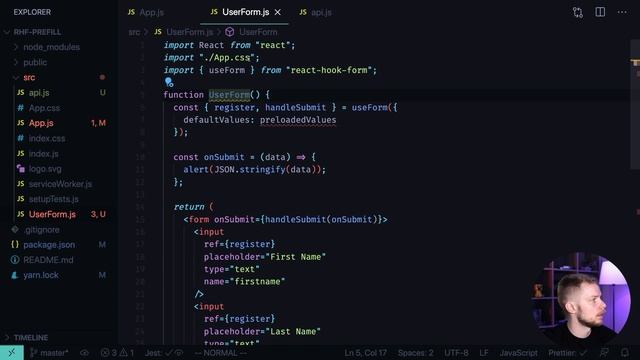Viewport: 640px width, 360px height.
Task: Open logo.svg in the explorer
Action: point(45,169)
